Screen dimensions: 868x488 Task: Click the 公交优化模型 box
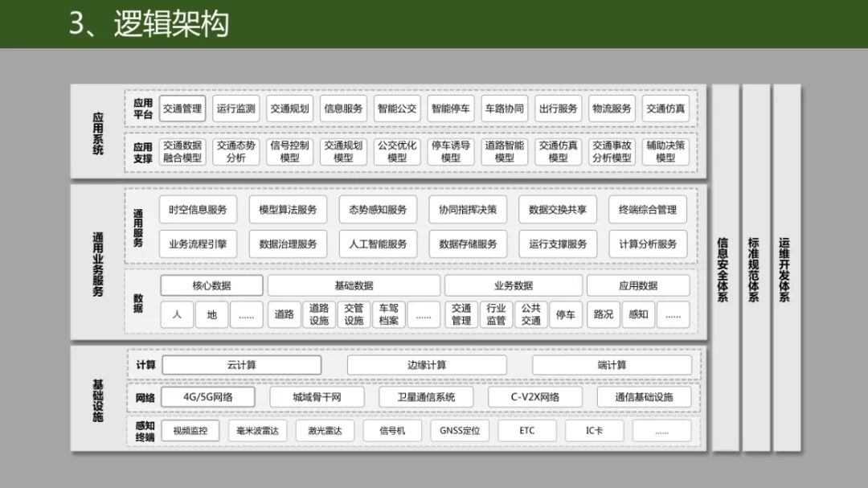(x=399, y=151)
